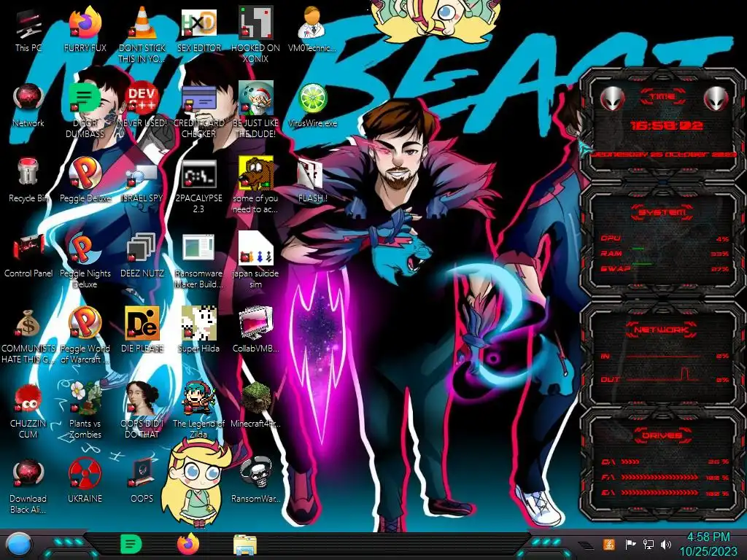Open the dog icon 'some of you need to ac...'
Viewport: 747px width, 560px height.
tap(255, 184)
